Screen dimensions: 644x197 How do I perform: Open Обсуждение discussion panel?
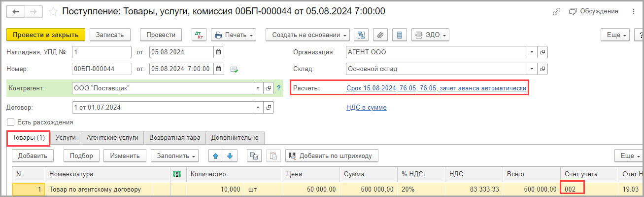point(593,11)
